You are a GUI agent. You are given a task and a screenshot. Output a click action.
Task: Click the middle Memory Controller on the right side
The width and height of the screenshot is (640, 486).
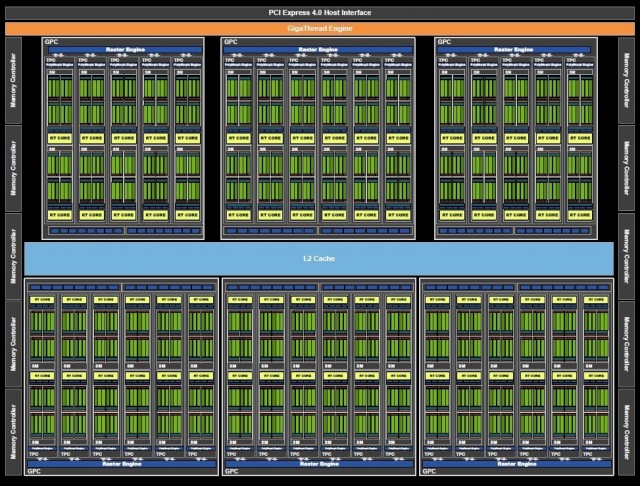point(627,256)
